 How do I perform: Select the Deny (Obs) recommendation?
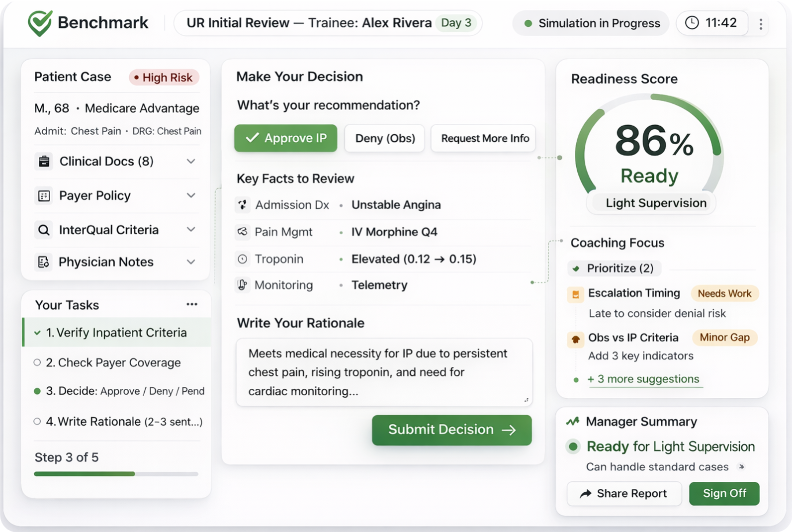click(385, 138)
